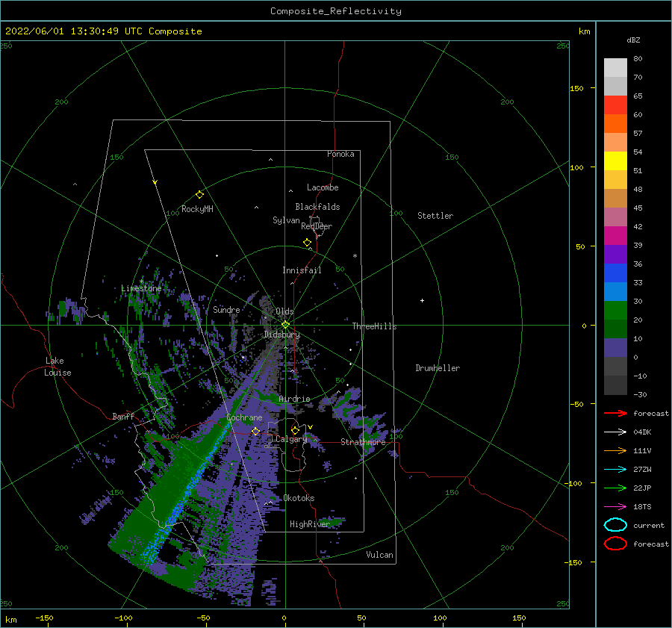
Task: Click the green echo blob near HighRiver
Action: 332,521
